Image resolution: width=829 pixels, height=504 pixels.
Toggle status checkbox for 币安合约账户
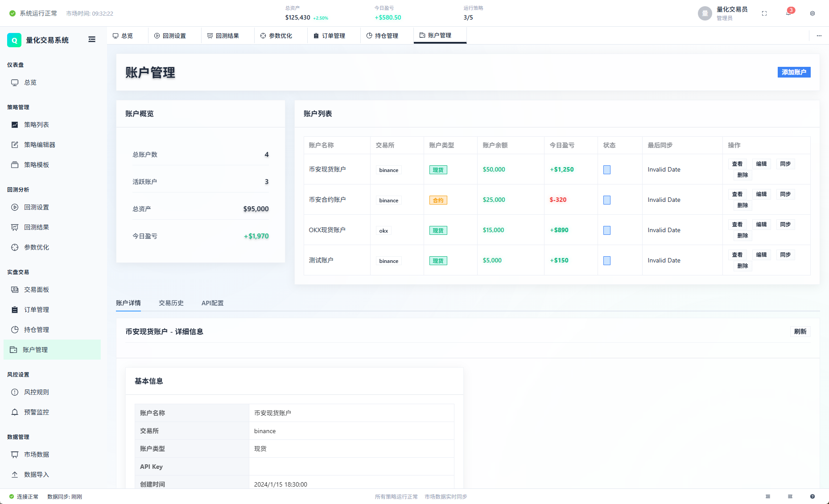pyautogui.click(x=607, y=200)
